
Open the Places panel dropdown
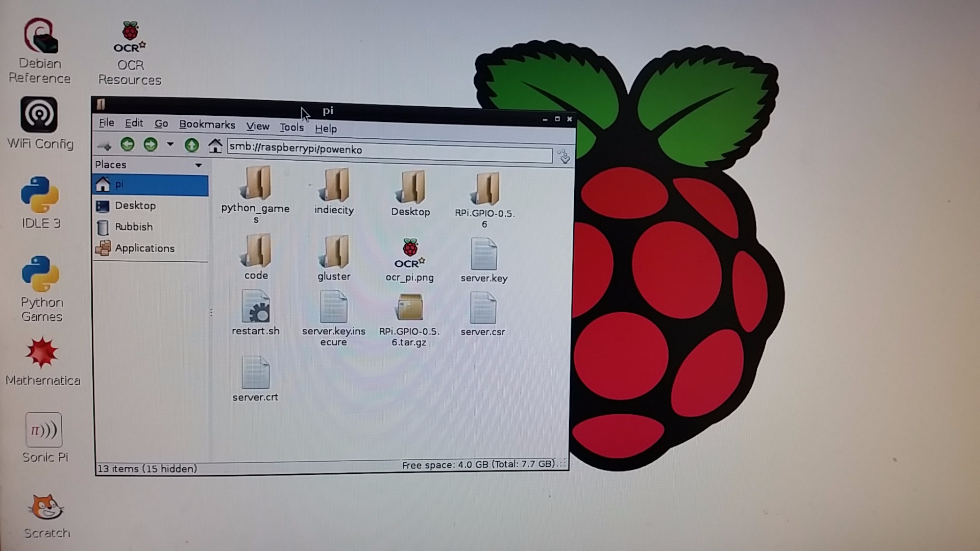198,165
